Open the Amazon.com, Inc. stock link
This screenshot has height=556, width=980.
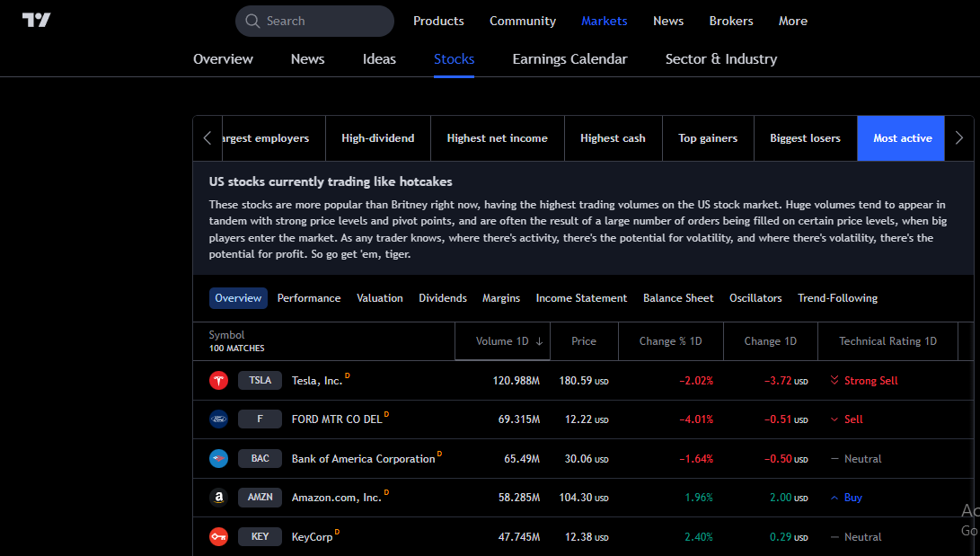click(x=336, y=498)
